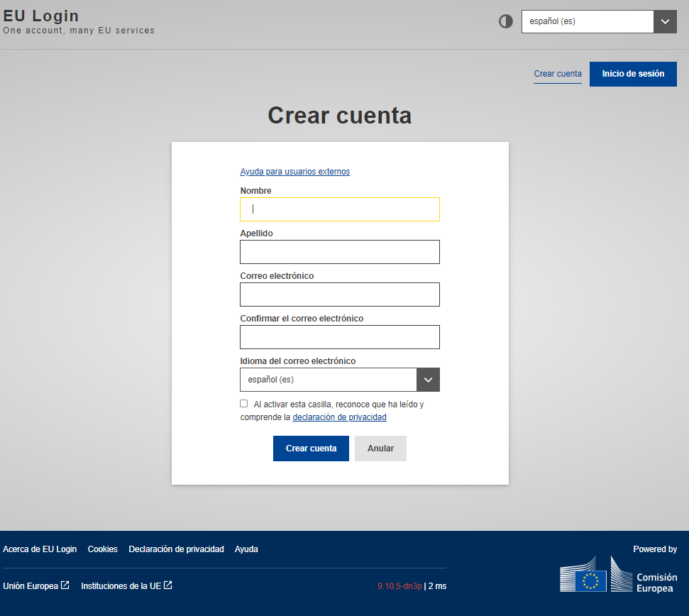689x616 pixels.
Task: Select Inicio de sesión at the top
Action: (x=632, y=74)
